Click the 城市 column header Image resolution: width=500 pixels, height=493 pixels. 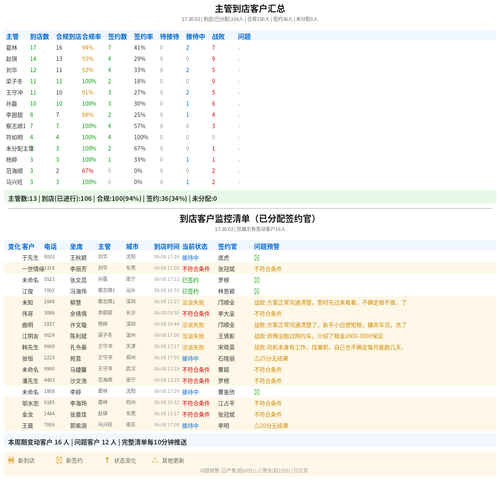pos(132,247)
